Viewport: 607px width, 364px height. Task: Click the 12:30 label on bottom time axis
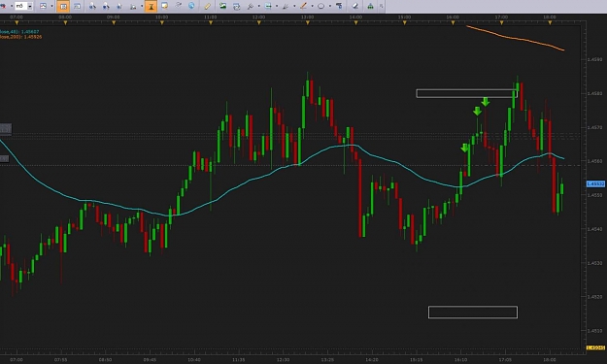pos(283,360)
